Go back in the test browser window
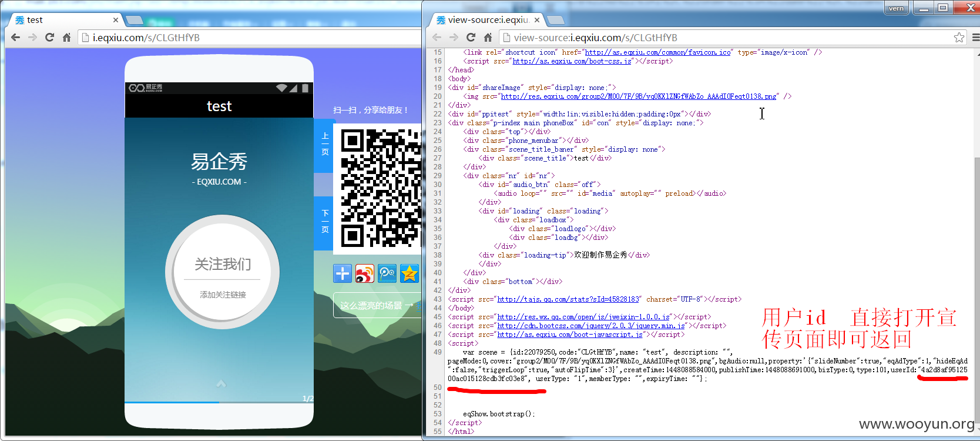Viewport: 980px width, 441px height. (16, 37)
